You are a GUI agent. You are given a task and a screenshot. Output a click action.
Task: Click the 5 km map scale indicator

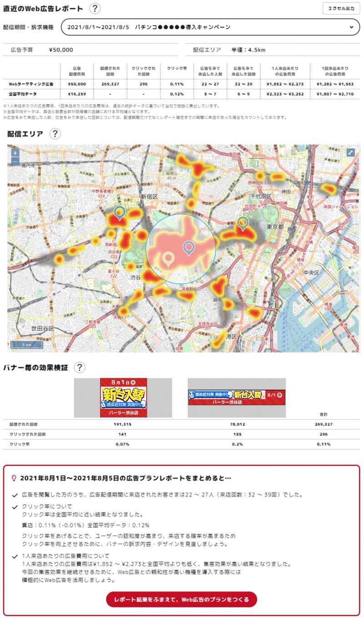pos(27,344)
